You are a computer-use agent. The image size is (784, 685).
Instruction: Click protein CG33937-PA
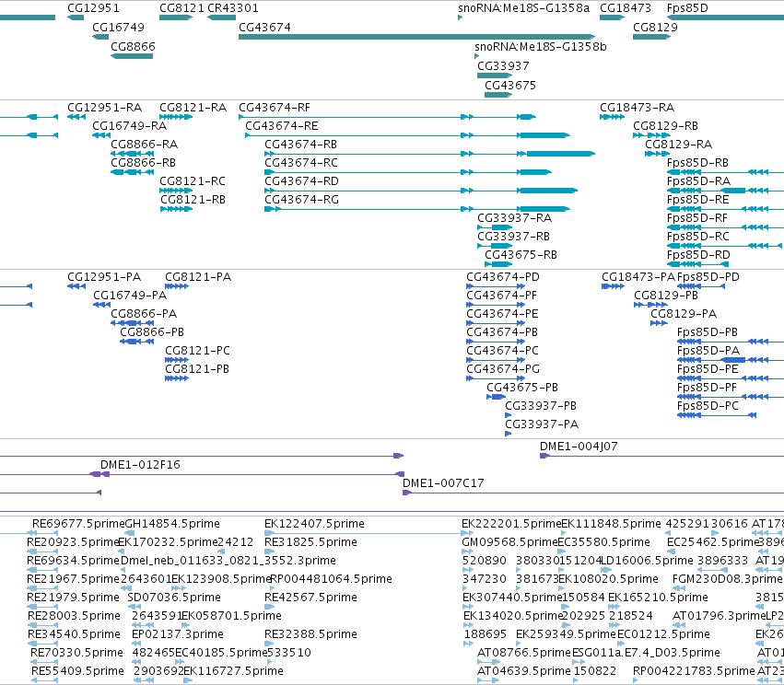pos(542,424)
